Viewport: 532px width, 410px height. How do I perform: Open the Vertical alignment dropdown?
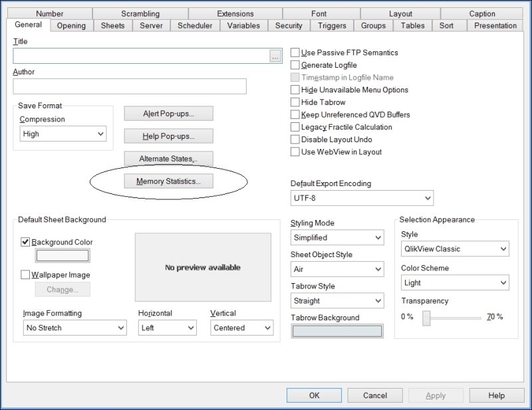(241, 328)
